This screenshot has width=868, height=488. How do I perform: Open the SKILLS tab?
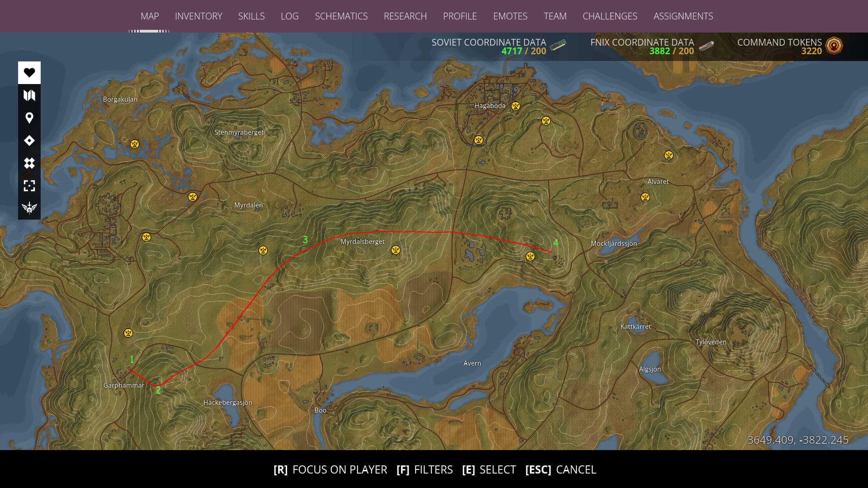[x=251, y=16]
